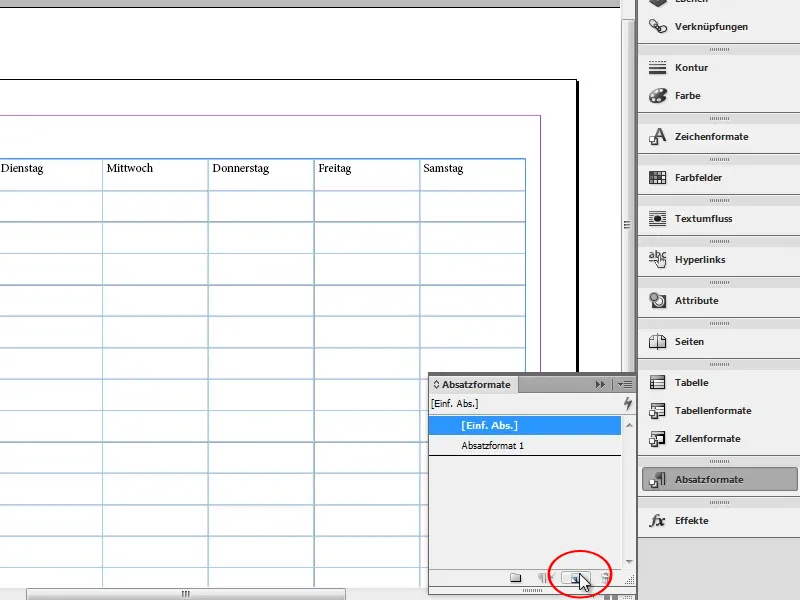Open the Tabelle table panel
The width and height of the screenshot is (800, 600).
(718, 382)
